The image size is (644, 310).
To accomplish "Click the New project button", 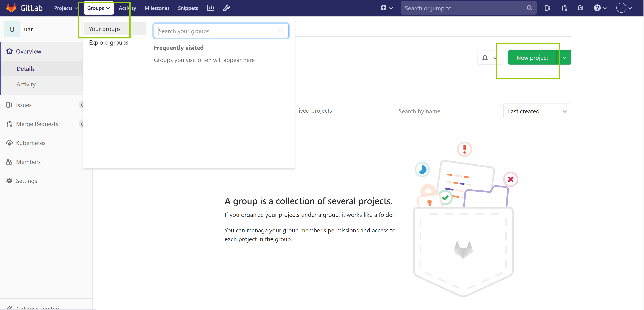I will pos(532,57).
